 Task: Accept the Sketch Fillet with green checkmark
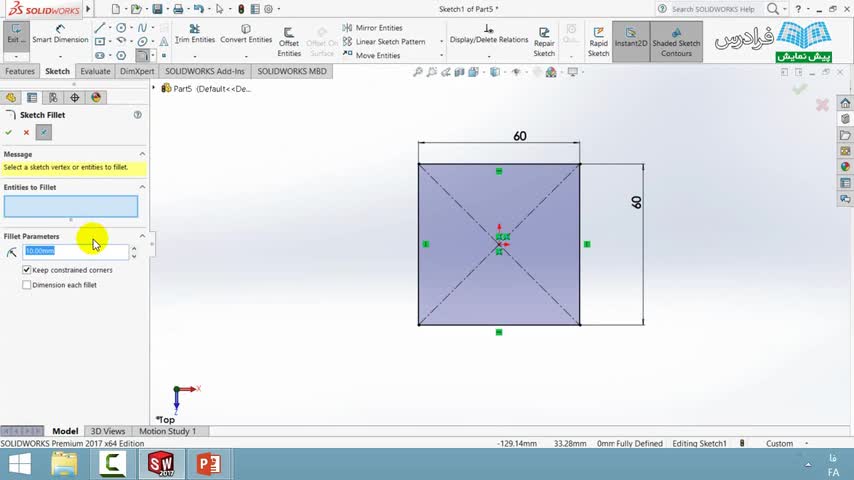point(9,132)
